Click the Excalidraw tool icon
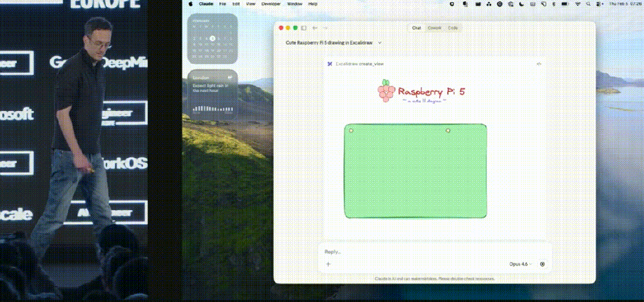Viewport: 644px width, 302px height. (329, 64)
